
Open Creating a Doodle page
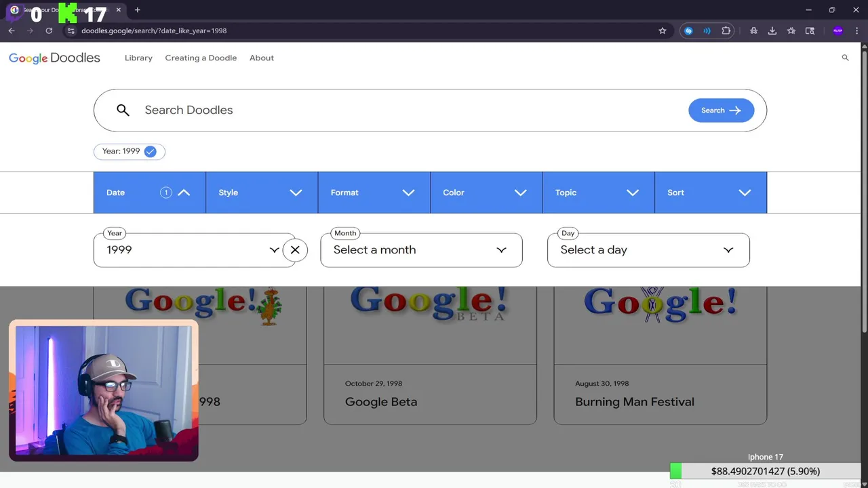tap(201, 58)
